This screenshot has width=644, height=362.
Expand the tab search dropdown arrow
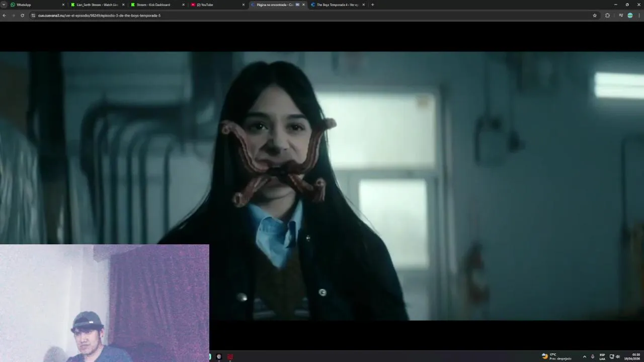coord(4,5)
